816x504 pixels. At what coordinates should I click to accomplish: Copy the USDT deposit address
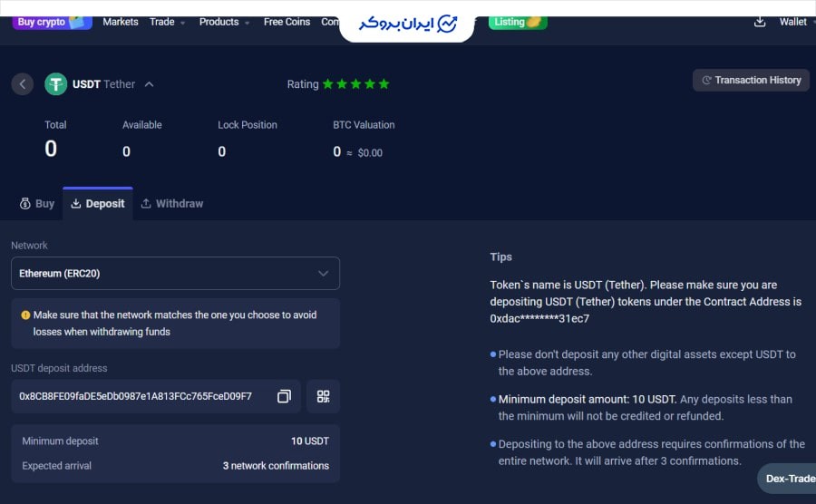(x=284, y=396)
